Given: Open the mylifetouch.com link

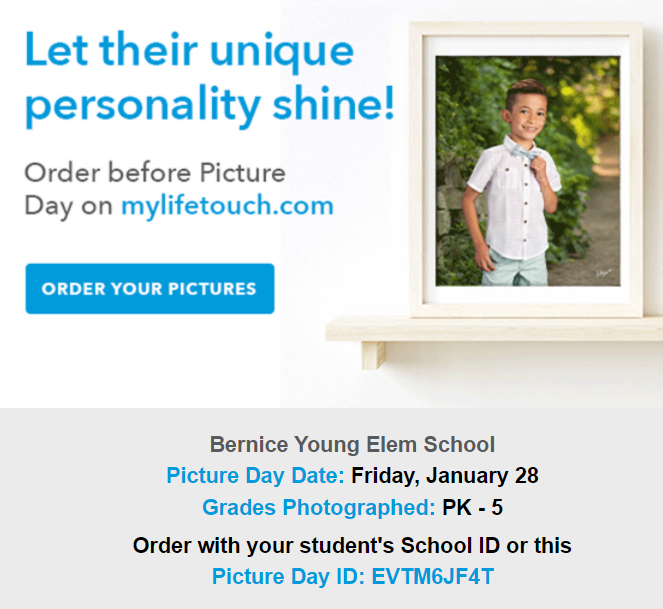Looking at the screenshot, I should (x=227, y=206).
